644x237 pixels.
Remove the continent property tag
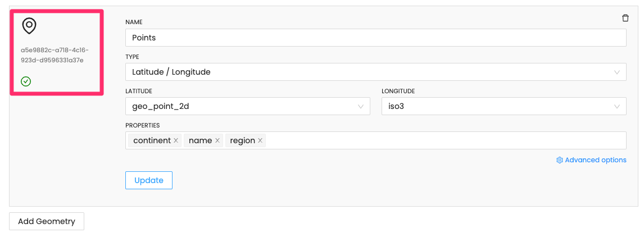(x=176, y=140)
